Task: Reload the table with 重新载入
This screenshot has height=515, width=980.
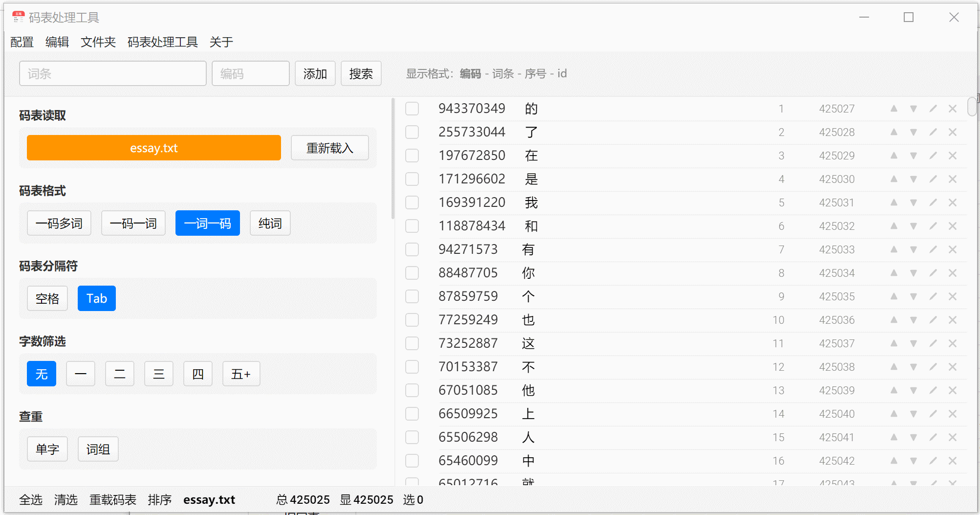Action: (329, 148)
